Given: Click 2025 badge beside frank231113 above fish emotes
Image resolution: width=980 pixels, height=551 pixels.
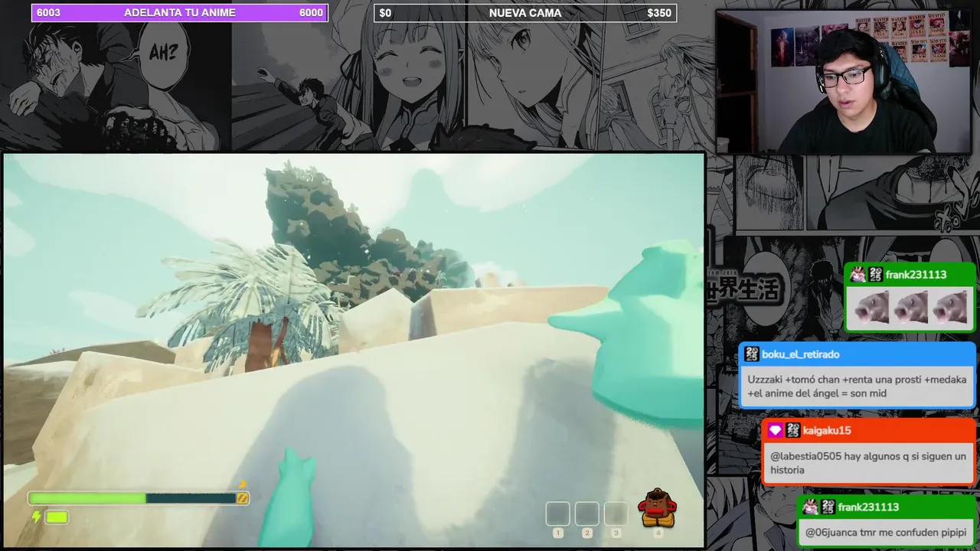Looking at the screenshot, I should tap(876, 275).
